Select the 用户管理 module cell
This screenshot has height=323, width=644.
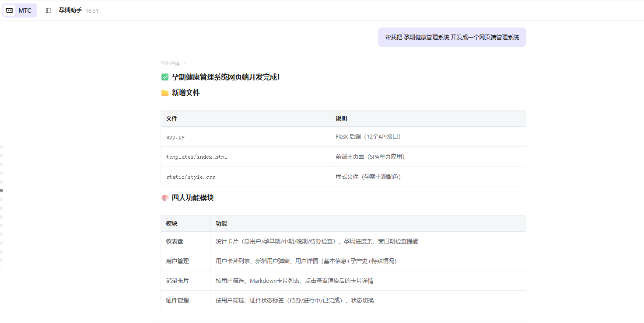click(x=177, y=261)
